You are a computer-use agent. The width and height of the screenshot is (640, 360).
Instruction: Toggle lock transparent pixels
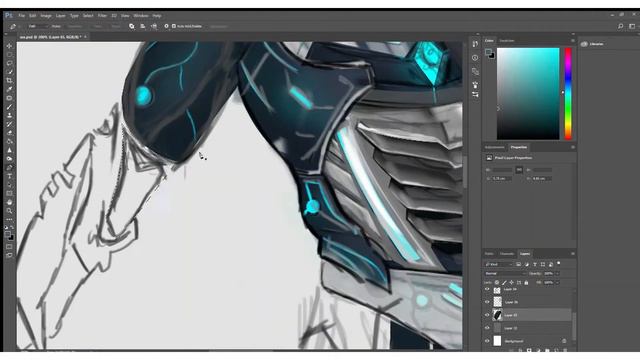pos(497,282)
